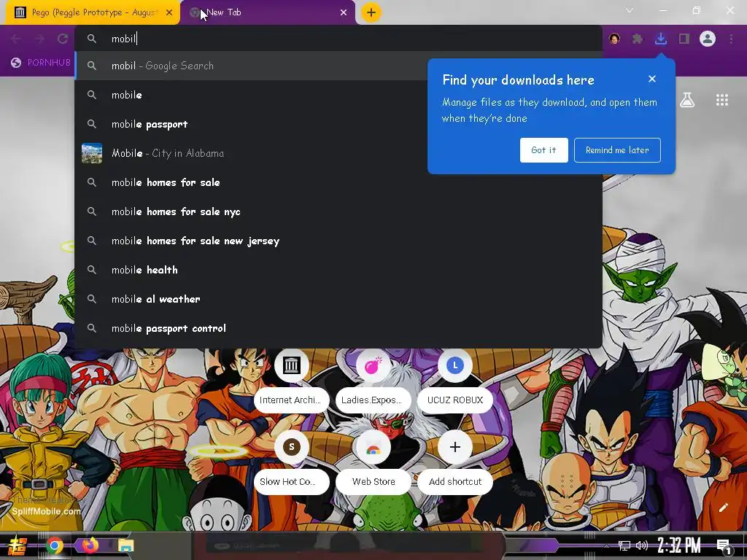Click the profile avatar icon in toolbar
747x560 pixels.
708,39
